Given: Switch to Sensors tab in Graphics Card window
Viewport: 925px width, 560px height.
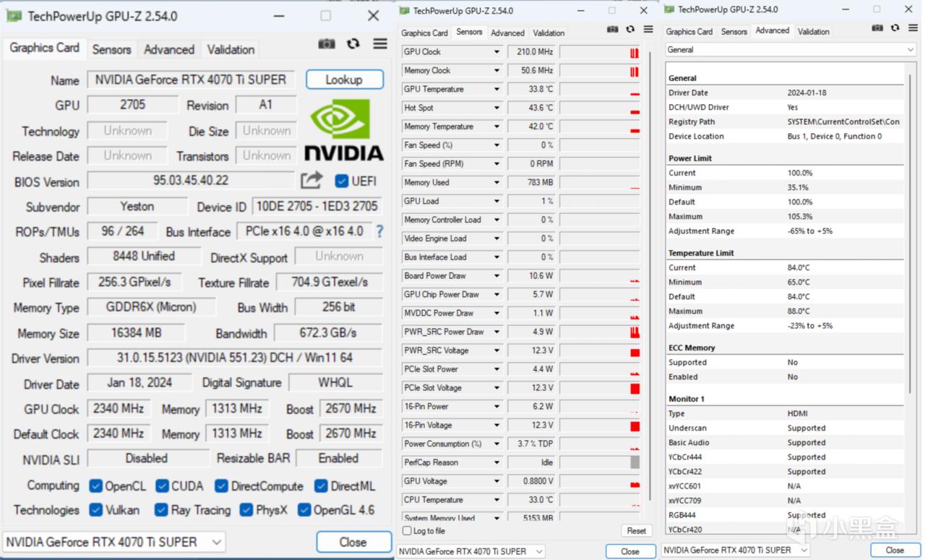Looking at the screenshot, I should (x=111, y=49).
